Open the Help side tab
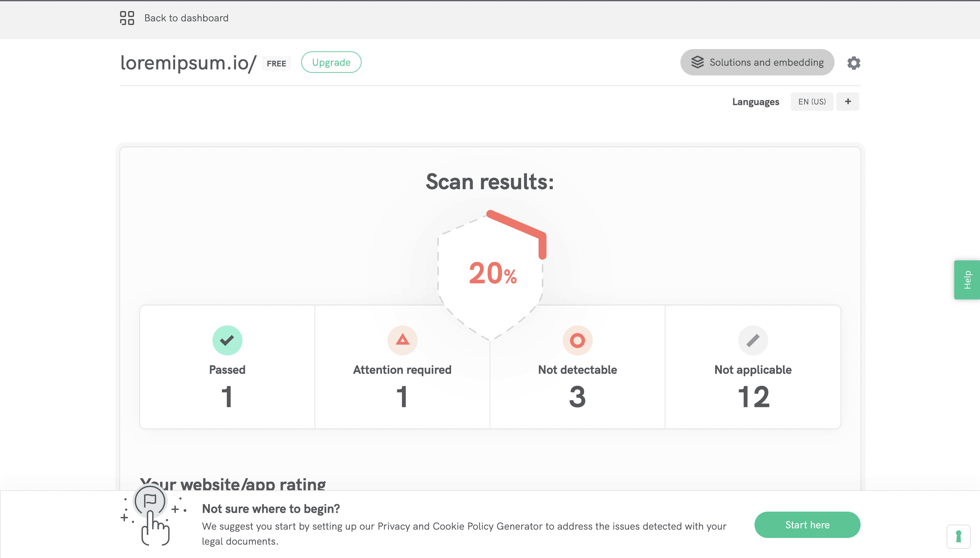Image resolution: width=980 pixels, height=558 pixels. pos(967,280)
